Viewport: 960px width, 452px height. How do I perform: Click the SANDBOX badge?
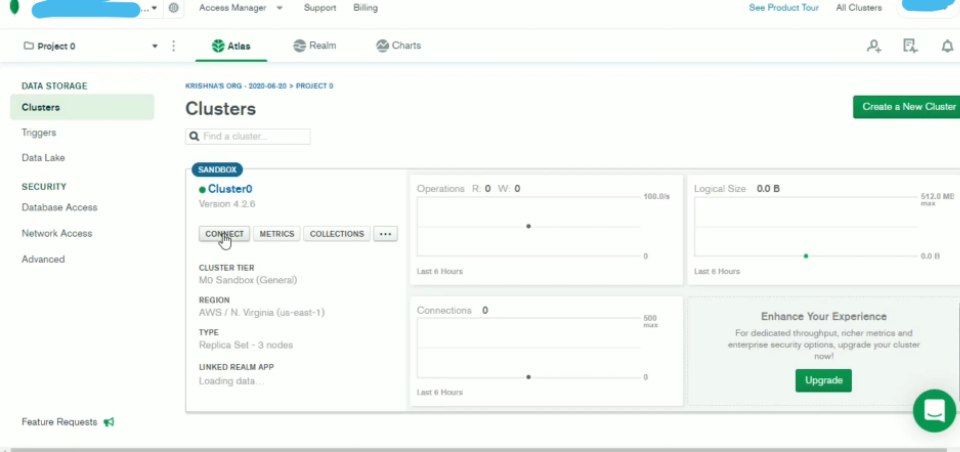point(217,170)
